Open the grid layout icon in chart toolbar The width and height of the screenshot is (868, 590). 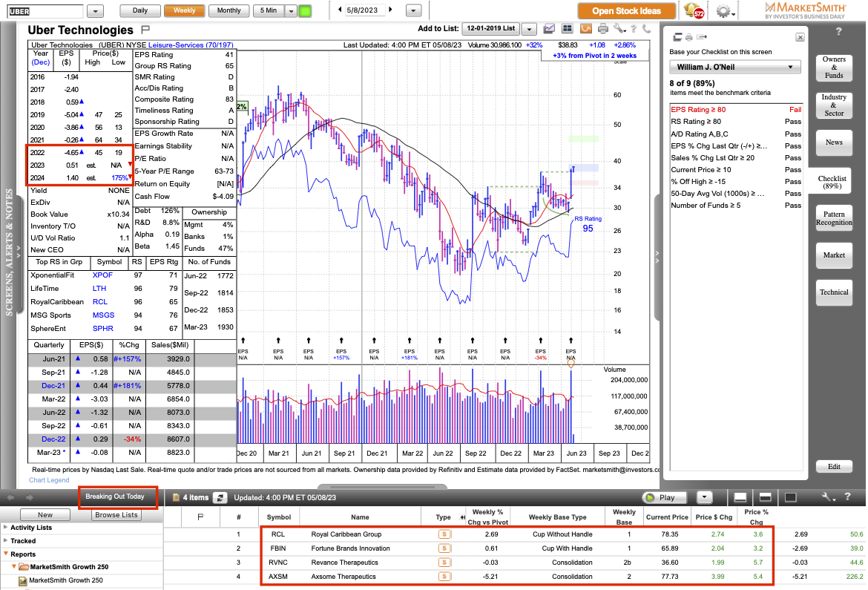[x=567, y=28]
